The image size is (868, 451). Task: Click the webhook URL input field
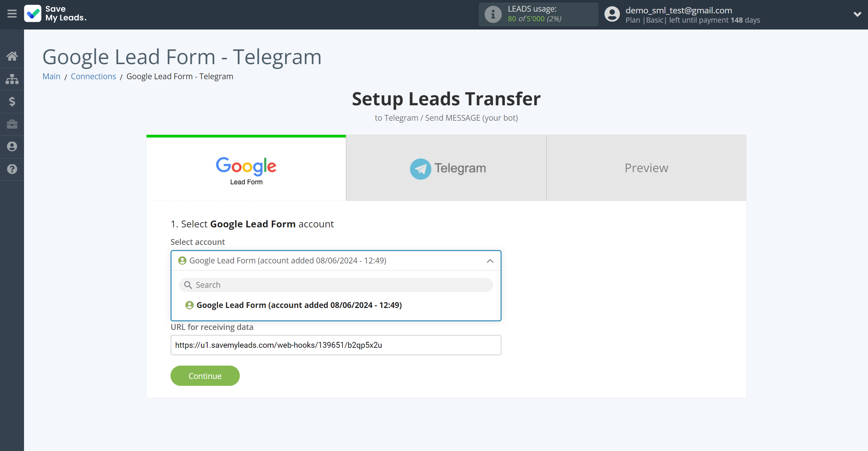click(336, 345)
